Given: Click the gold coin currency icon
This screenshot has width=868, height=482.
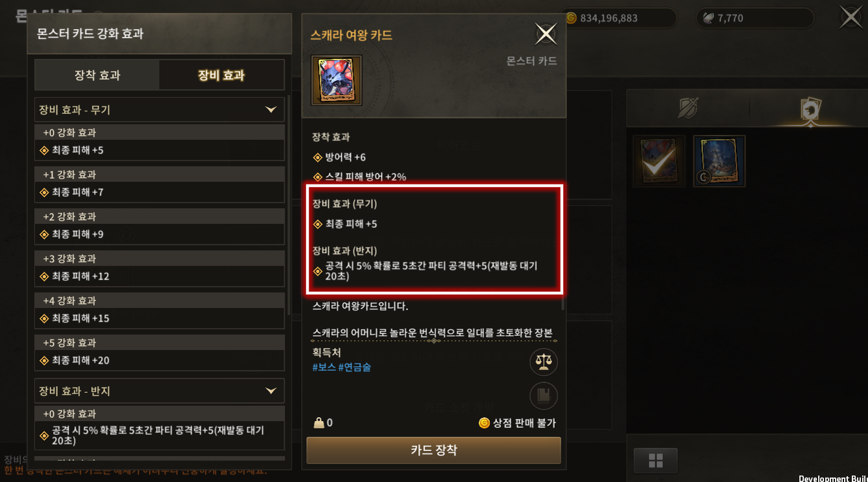Looking at the screenshot, I should click(x=571, y=18).
